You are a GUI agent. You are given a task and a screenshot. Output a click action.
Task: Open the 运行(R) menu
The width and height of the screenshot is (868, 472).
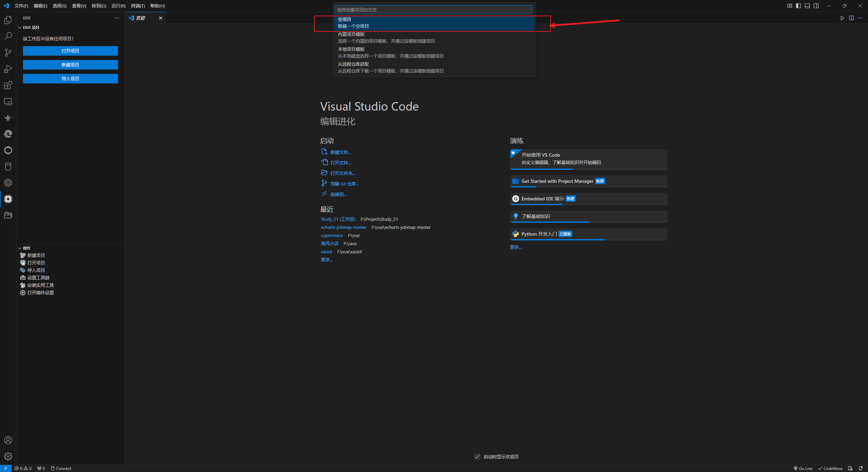click(x=118, y=6)
